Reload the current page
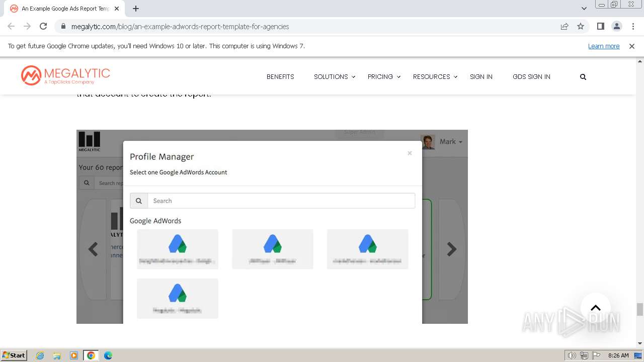Viewport: 644px width, 362px height. (x=43, y=26)
